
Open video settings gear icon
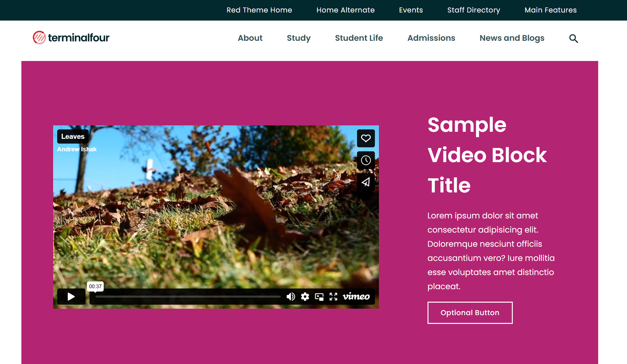(305, 297)
